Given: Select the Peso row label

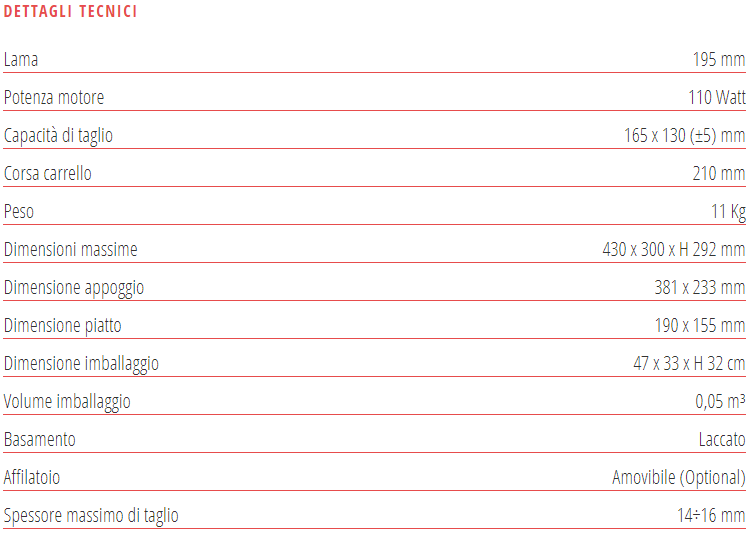Looking at the screenshot, I should (19, 211).
